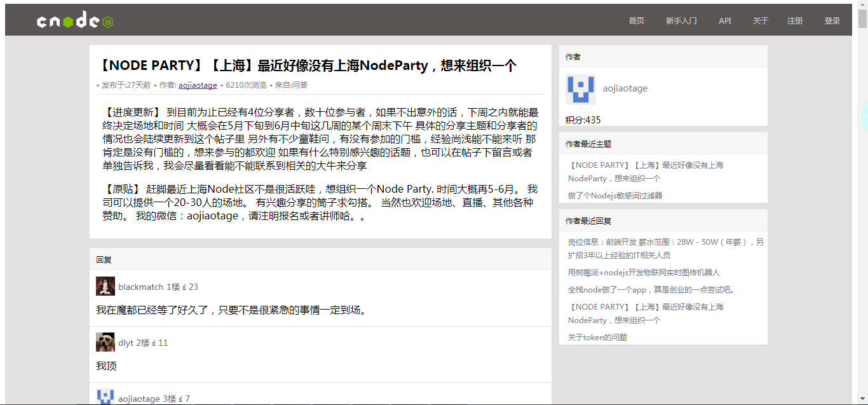868x405 pixels.
Task: Click the 6210次浏览 view count
Action: click(246, 85)
